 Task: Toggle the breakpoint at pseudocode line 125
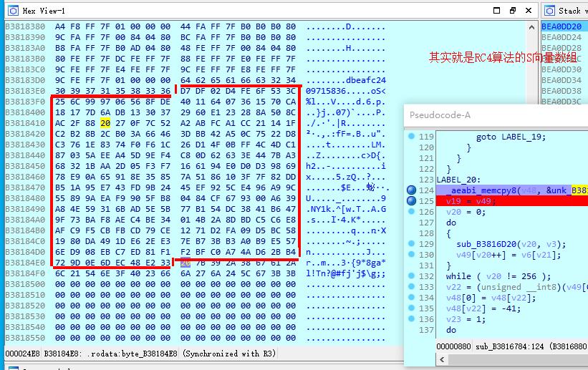point(411,201)
